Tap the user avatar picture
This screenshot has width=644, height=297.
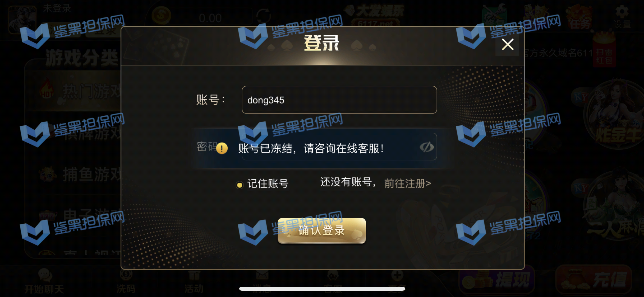(x=22, y=20)
